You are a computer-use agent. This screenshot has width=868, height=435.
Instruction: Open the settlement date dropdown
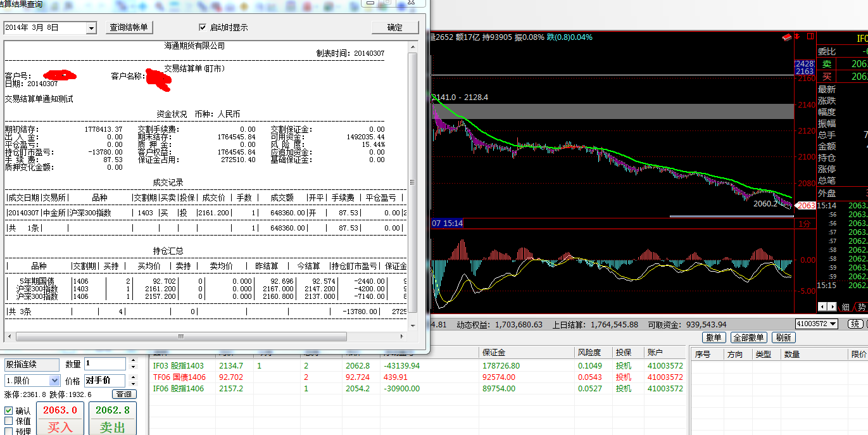91,28
